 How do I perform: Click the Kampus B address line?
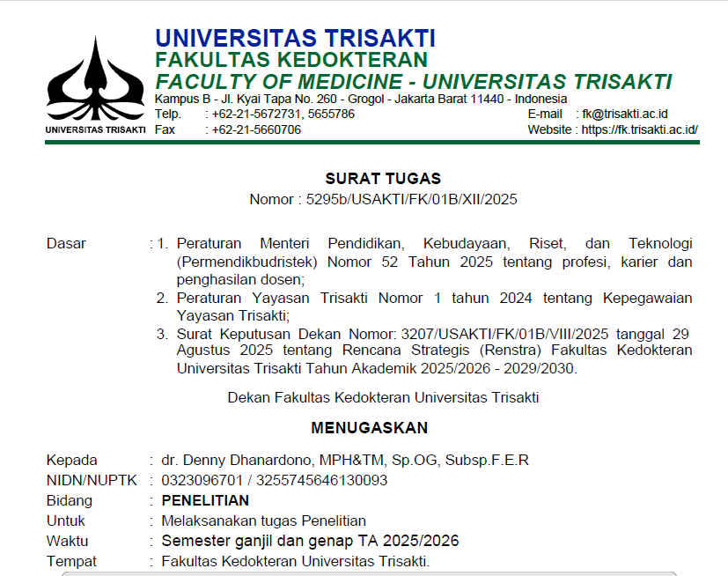click(x=361, y=99)
